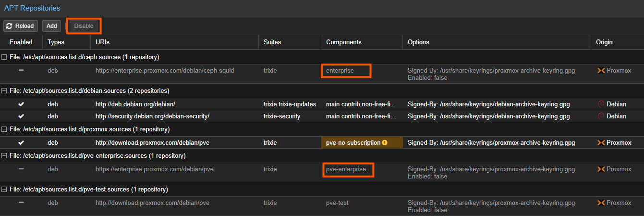644x216 pixels.
Task: Click Proxmox logo in pve-enterprise row
Action: coord(600,169)
